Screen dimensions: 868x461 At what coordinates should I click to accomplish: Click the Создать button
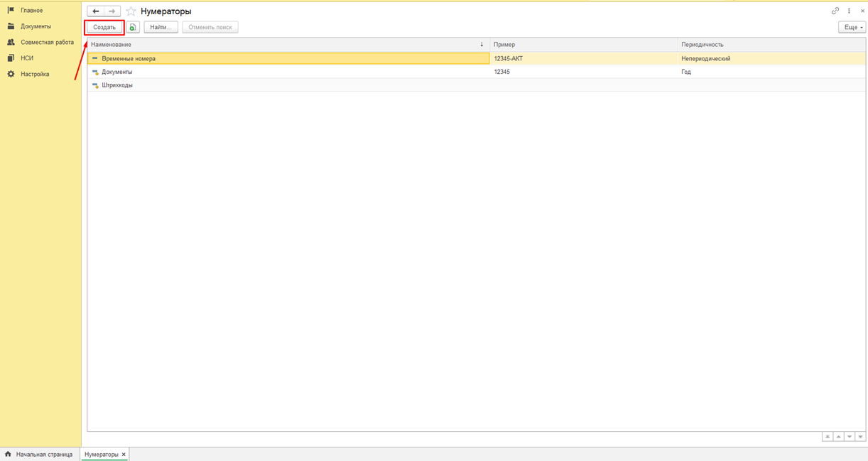104,27
